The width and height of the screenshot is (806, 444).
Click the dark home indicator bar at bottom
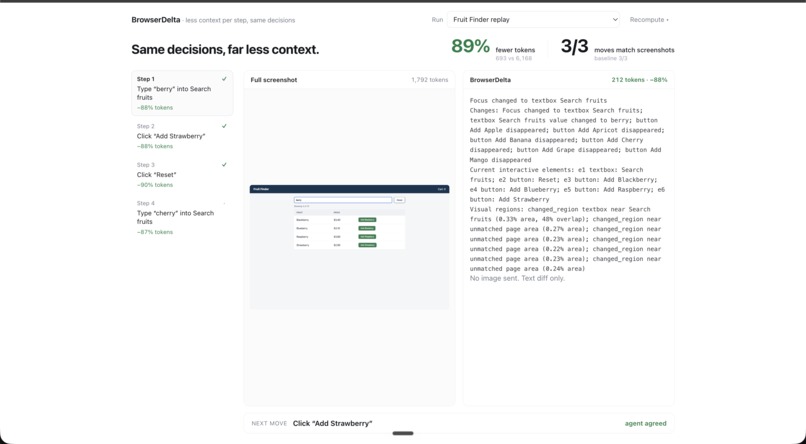click(403, 433)
